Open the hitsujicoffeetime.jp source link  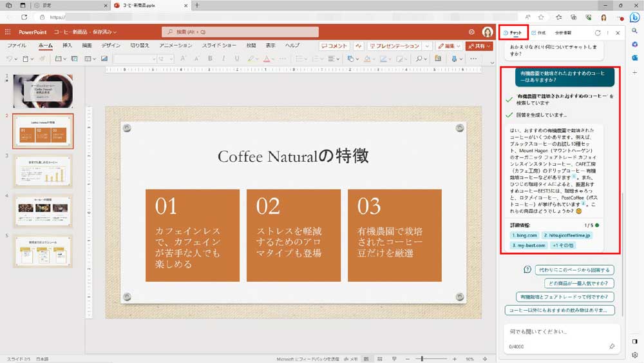[x=567, y=235]
